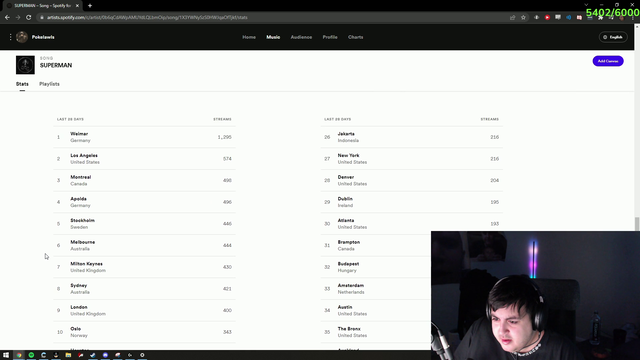Open the red YouTube play extension icon
The height and width of the screenshot is (360, 640).
click(x=547, y=18)
